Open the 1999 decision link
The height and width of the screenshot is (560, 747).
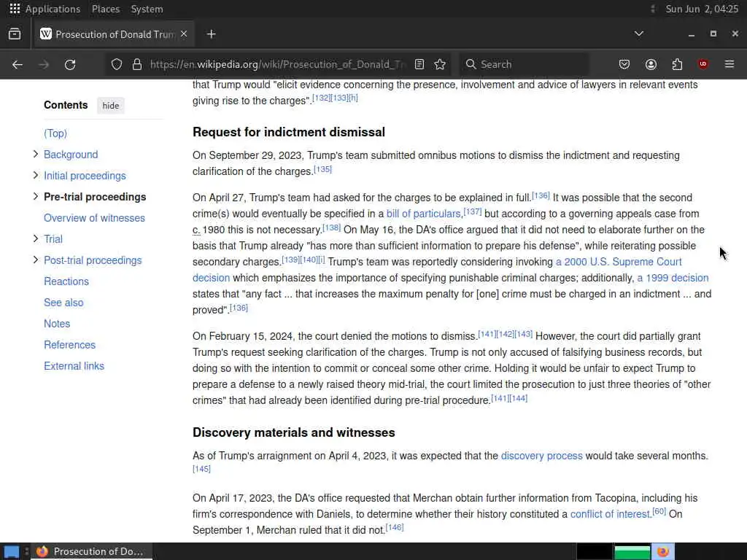(673, 278)
